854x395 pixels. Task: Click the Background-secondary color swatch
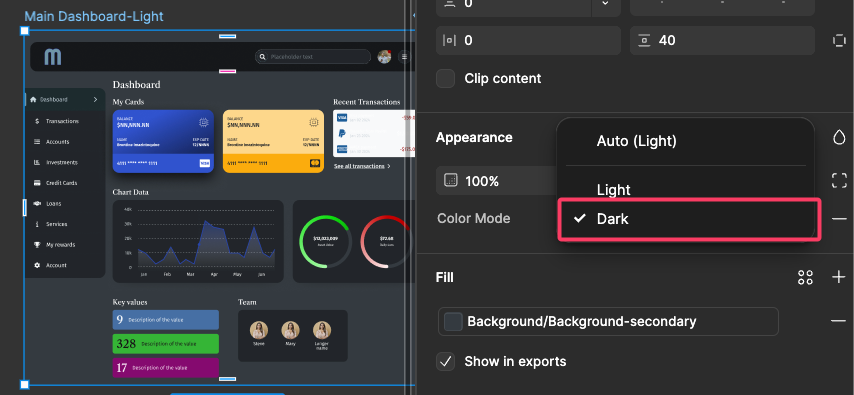coord(453,321)
